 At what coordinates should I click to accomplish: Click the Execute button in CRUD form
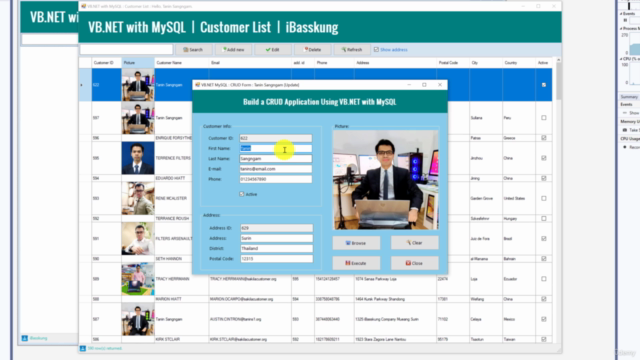(x=356, y=263)
